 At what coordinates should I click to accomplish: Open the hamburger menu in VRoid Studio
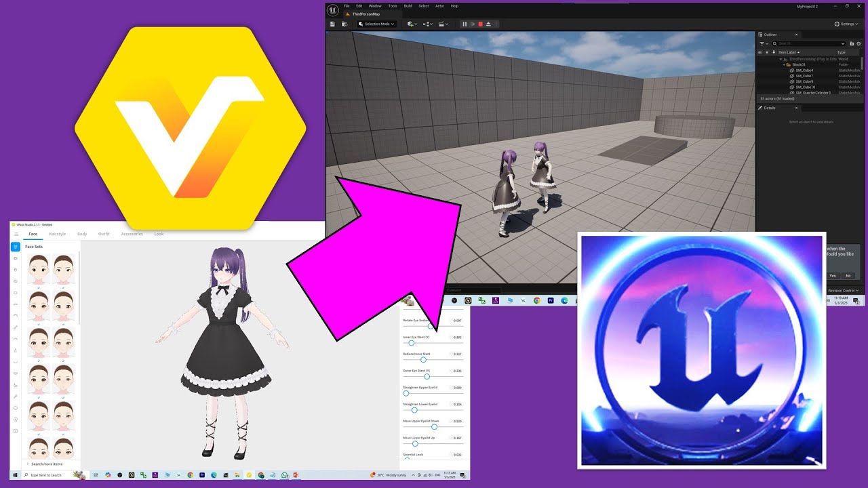click(x=16, y=234)
